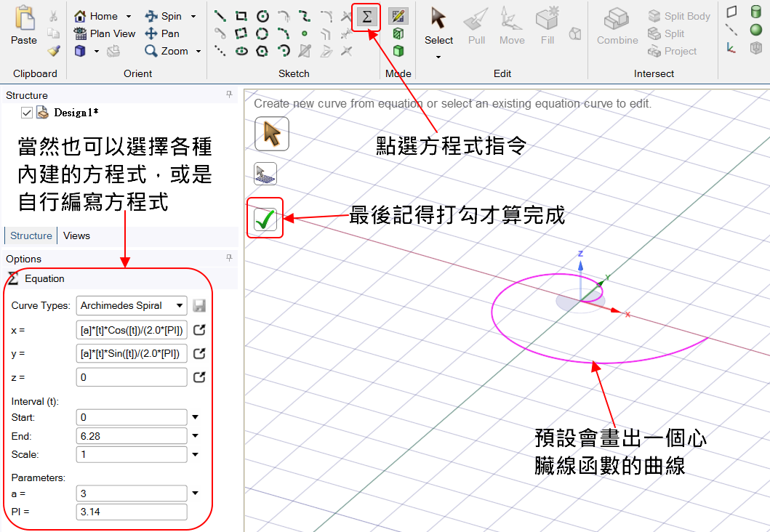The width and height of the screenshot is (770, 532).
Task: Select the Sweep Arc tool
Action: click(x=284, y=51)
